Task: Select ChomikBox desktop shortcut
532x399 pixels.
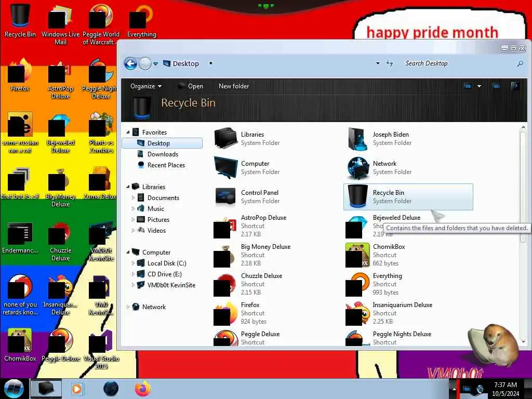Action: tap(20, 345)
